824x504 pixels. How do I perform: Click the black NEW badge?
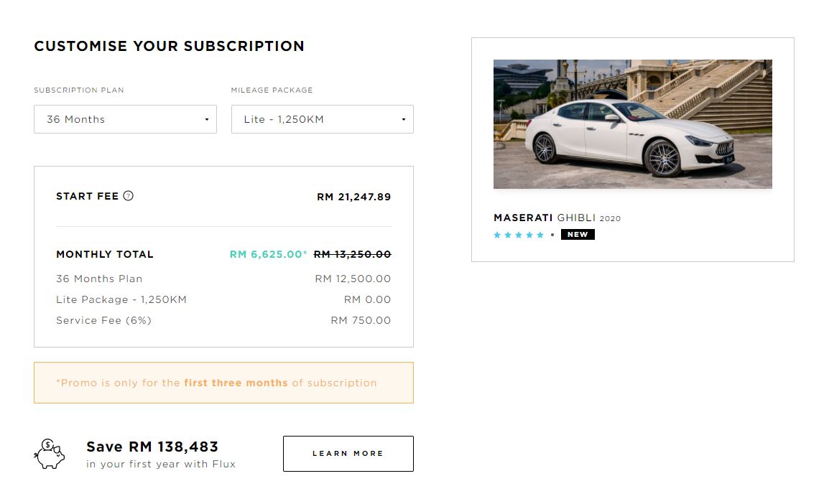(x=578, y=235)
